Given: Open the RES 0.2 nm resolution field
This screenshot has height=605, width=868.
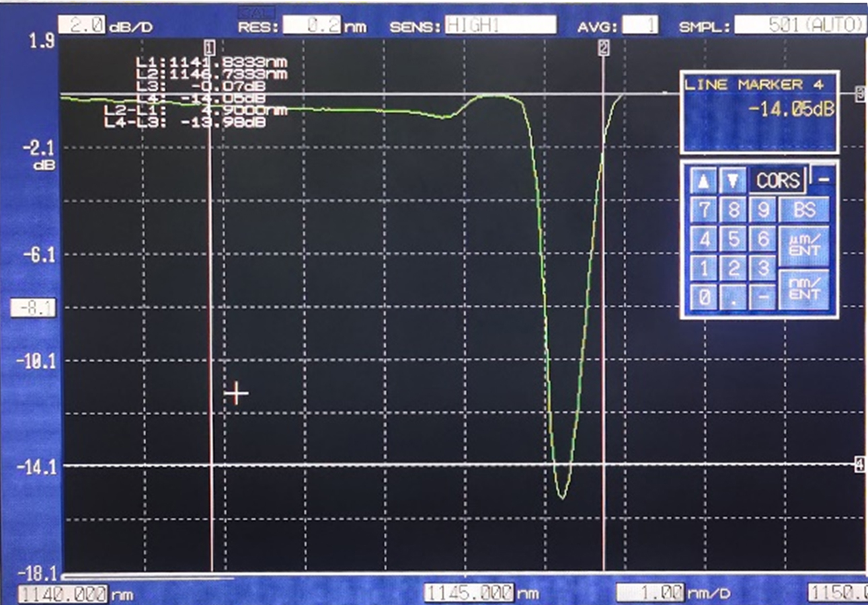Looking at the screenshot, I should pyautogui.click(x=312, y=26).
